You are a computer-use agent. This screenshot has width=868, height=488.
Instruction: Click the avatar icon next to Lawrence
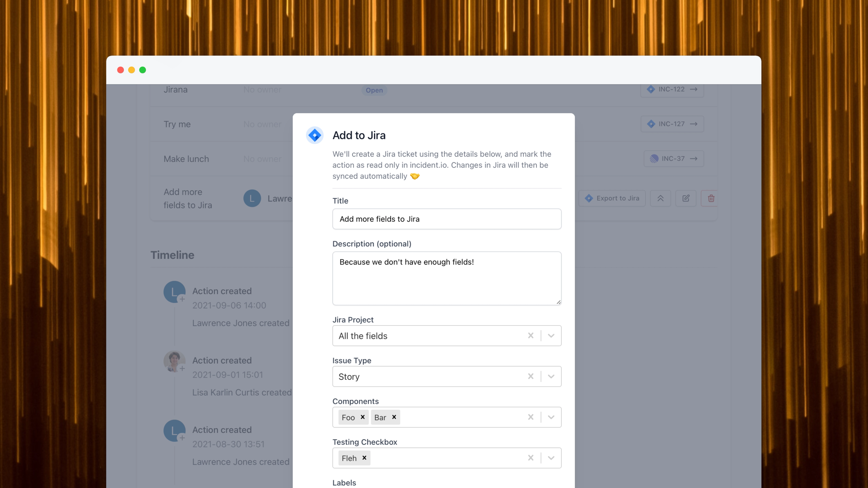[252, 198]
